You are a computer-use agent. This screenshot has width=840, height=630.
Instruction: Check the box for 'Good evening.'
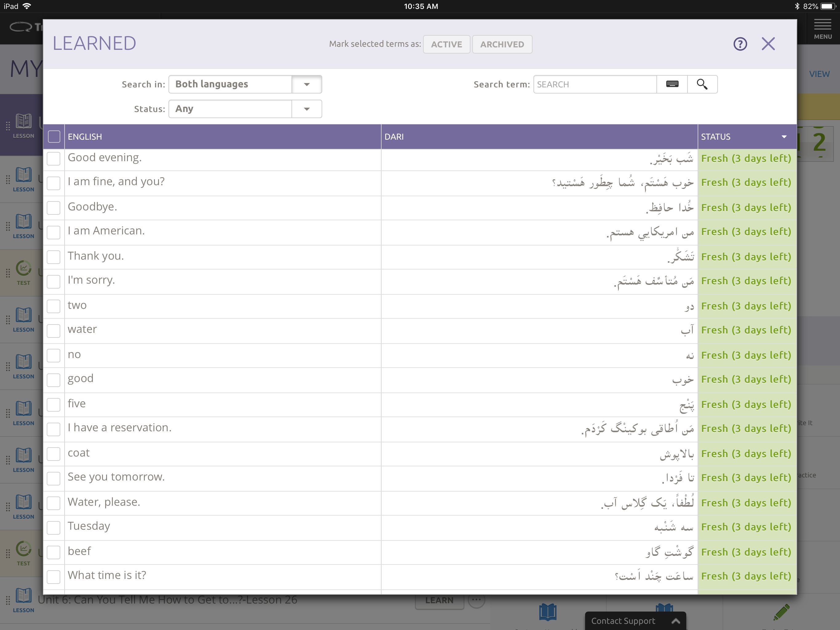pyautogui.click(x=53, y=159)
